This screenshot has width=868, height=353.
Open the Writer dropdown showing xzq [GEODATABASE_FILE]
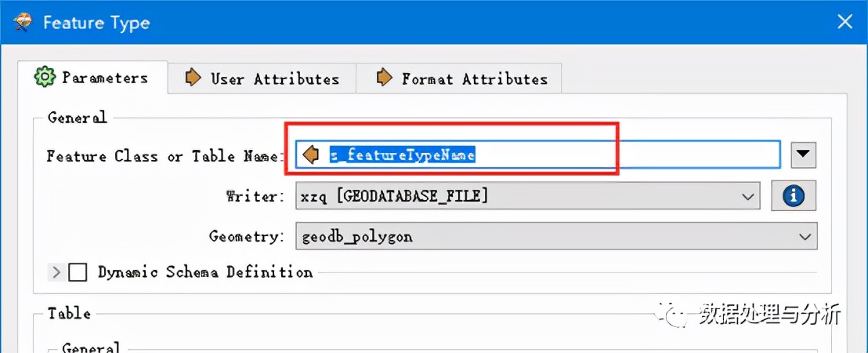pyautogui.click(x=527, y=195)
